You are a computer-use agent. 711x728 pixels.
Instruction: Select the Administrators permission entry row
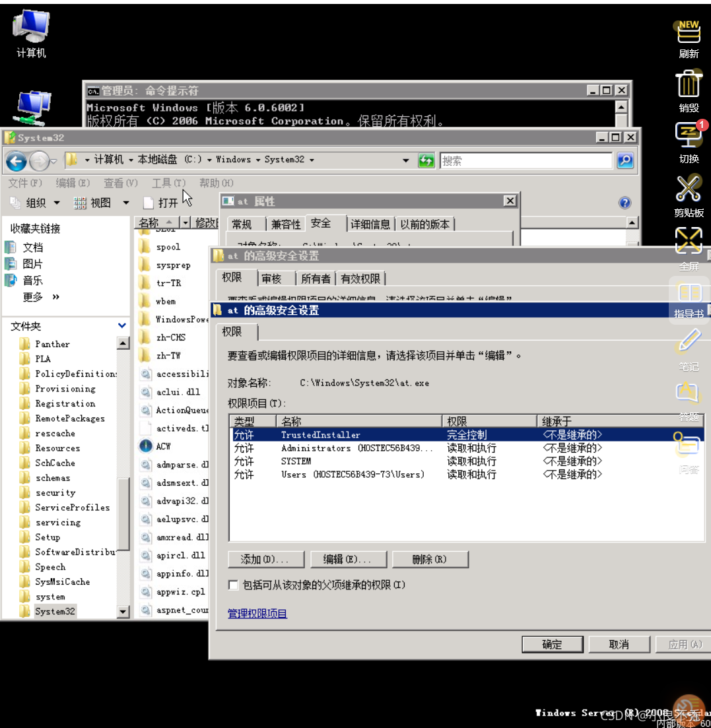356,448
